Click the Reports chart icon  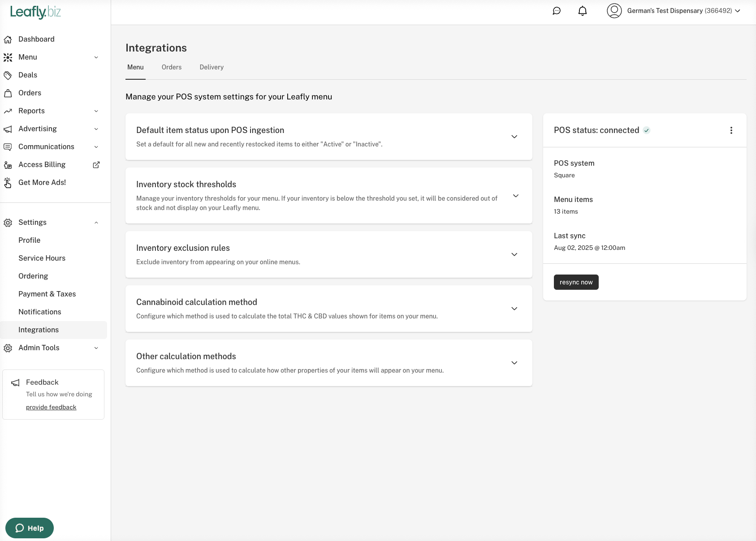(x=8, y=111)
